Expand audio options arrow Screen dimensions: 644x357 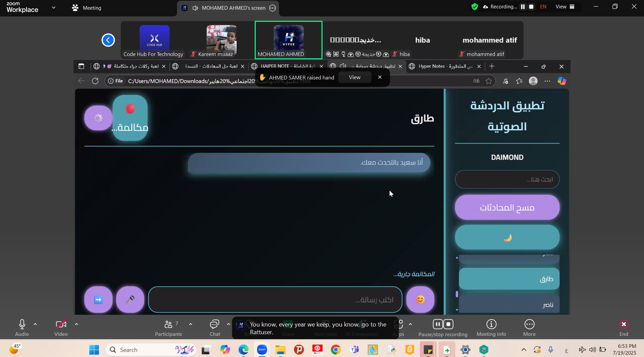click(x=35, y=324)
